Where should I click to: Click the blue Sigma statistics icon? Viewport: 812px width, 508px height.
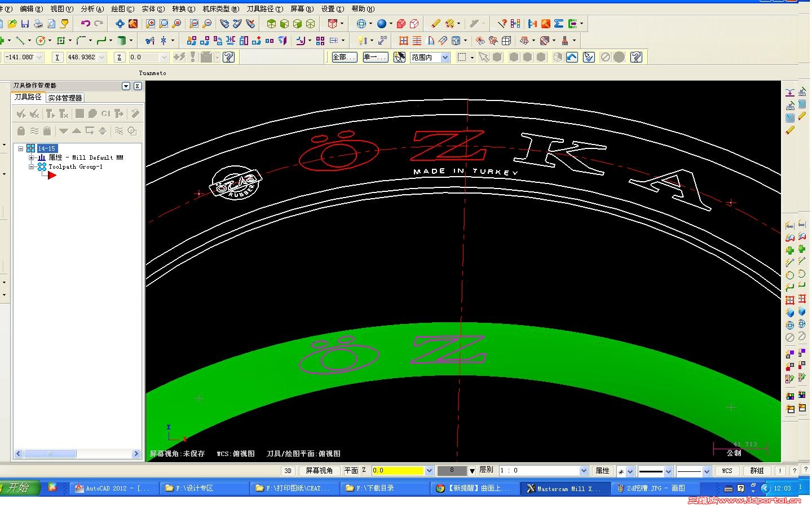559,24
